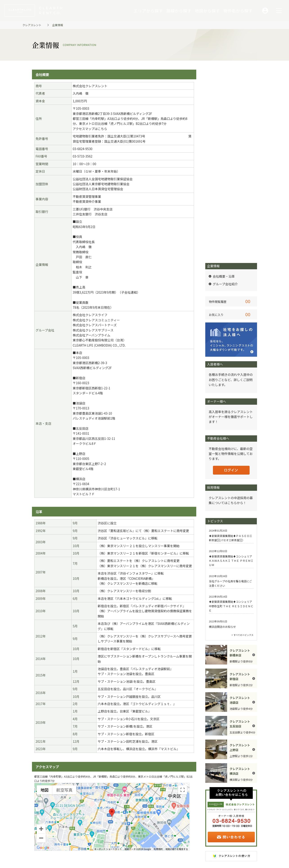The height and width of the screenshot is (868, 289).
Task: Click 利用規約 link on map footer
Action: tap(158, 849)
